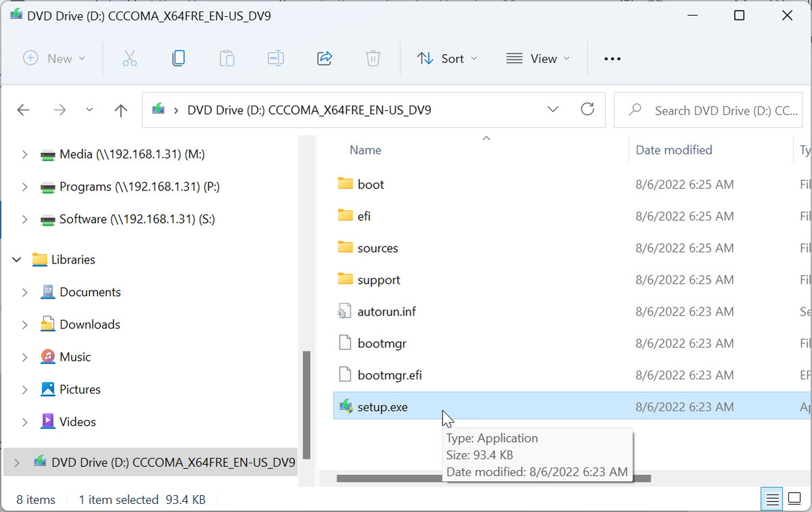812x512 pixels.
Task: Go back to the previous folder
Action: [23, 110]
